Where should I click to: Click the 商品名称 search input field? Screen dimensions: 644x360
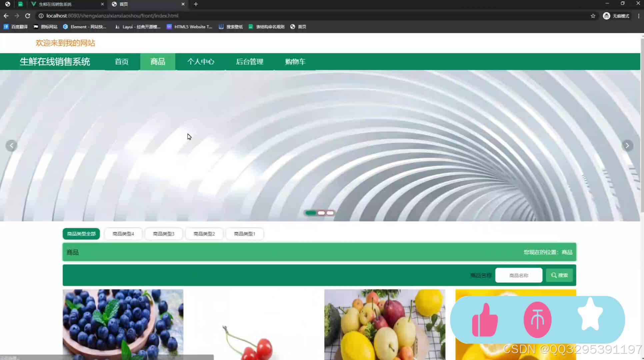click(519, 275)
